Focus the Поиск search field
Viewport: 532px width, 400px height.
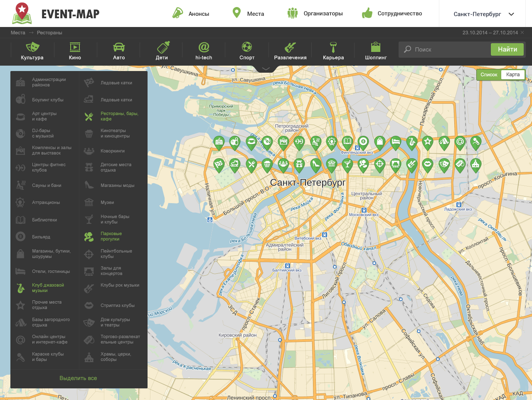(x=445, y=49)
